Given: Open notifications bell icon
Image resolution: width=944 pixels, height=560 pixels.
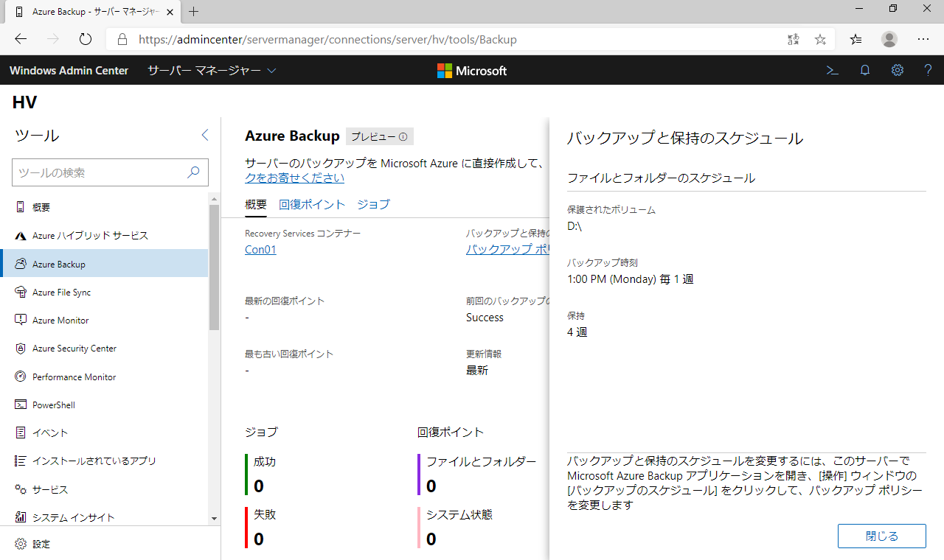Looking at the screenshot, I should [865, 71].
